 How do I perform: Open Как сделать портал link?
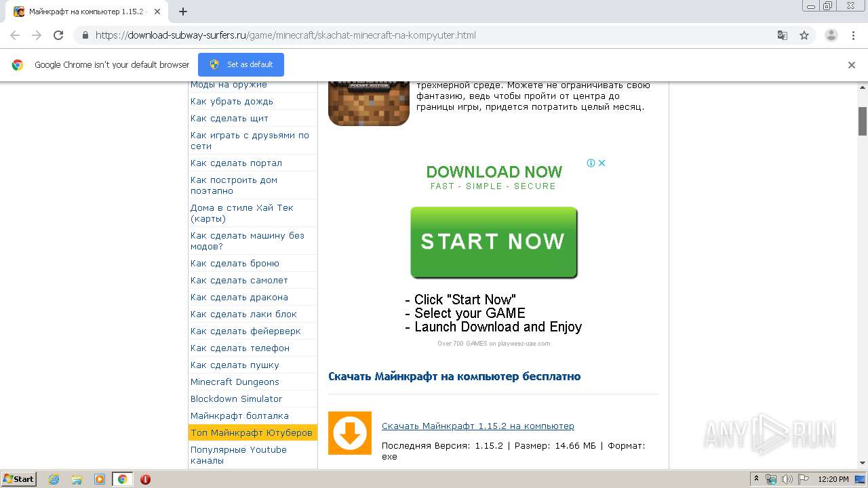tap(236, 163)
